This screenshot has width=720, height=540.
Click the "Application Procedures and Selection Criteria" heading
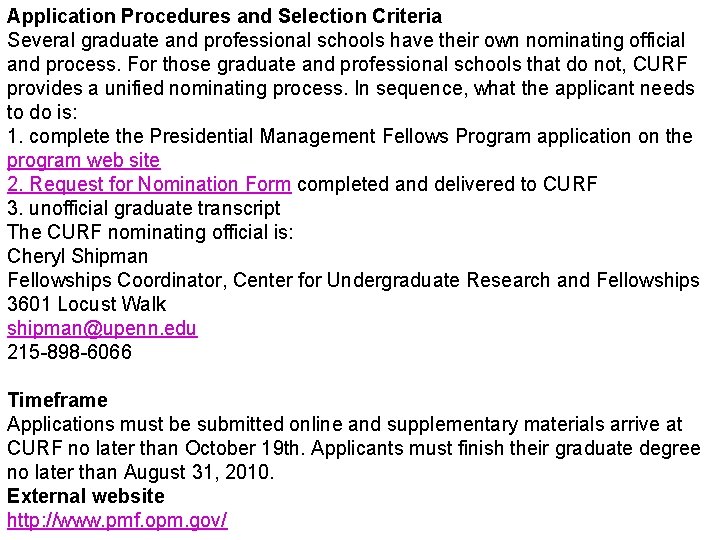(x=224, y=16)
